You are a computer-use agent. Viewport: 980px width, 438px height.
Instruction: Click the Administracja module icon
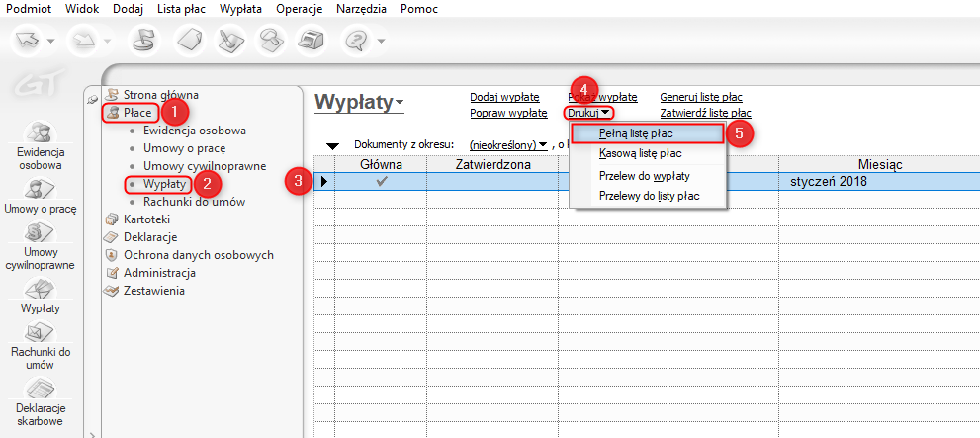113,273
